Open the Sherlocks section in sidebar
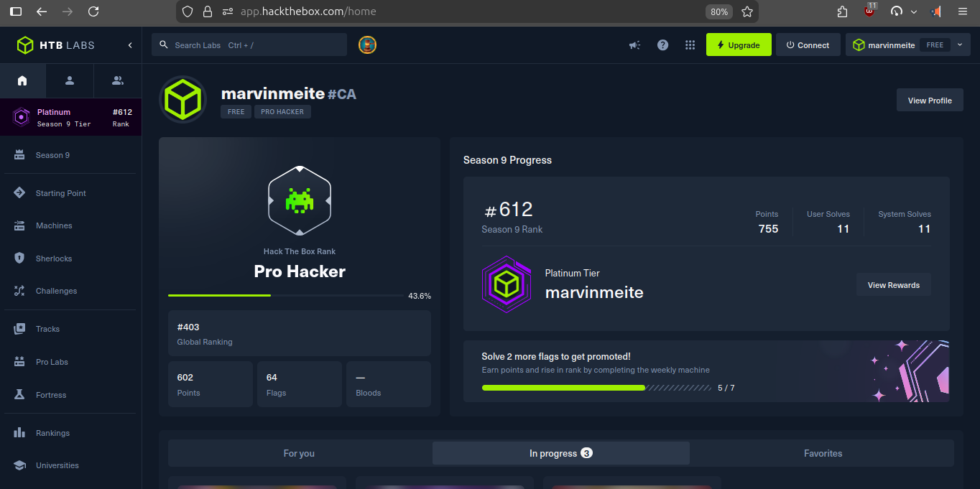The height and width of the screenshot is (489, 980). pyautogui.click(x=54, y=258)
